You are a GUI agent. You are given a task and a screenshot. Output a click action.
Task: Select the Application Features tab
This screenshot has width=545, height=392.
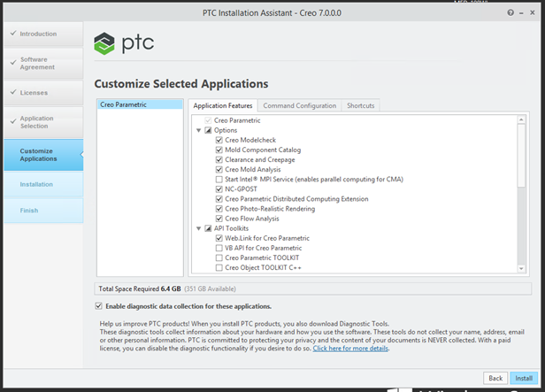click(223, 105)
